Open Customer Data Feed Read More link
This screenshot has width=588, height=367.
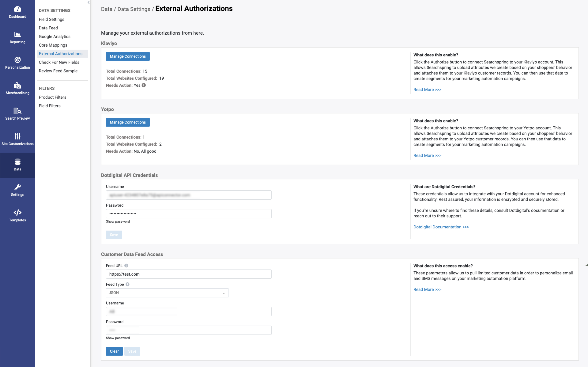427,290
